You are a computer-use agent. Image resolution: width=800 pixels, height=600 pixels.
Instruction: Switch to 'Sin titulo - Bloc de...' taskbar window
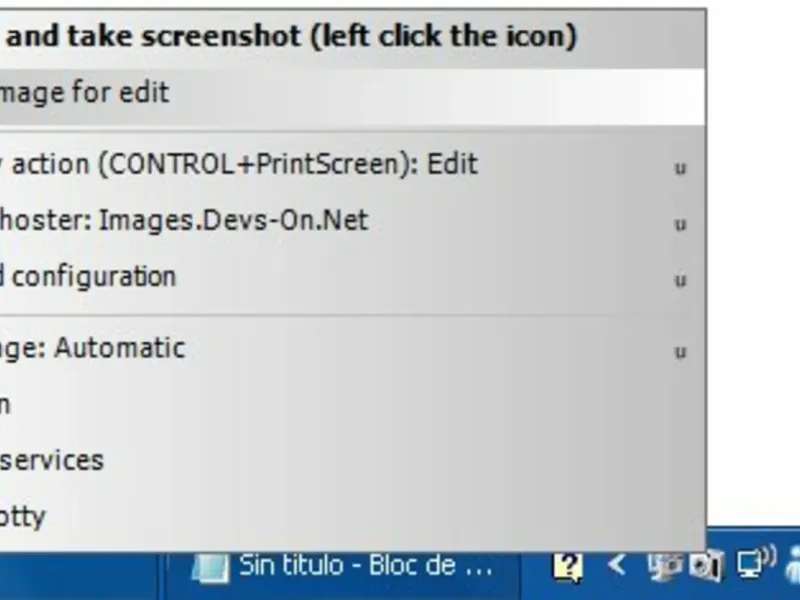(345, 567)
